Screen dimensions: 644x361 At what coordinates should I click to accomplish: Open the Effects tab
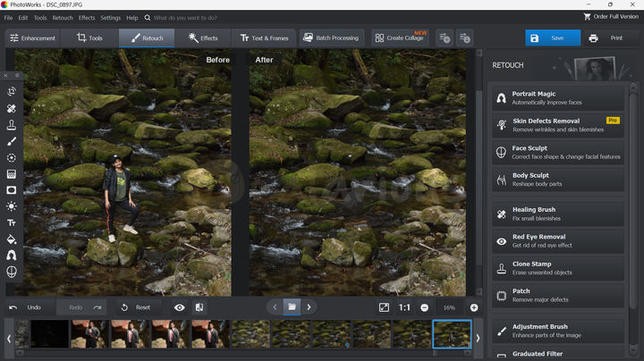point(203,38)
